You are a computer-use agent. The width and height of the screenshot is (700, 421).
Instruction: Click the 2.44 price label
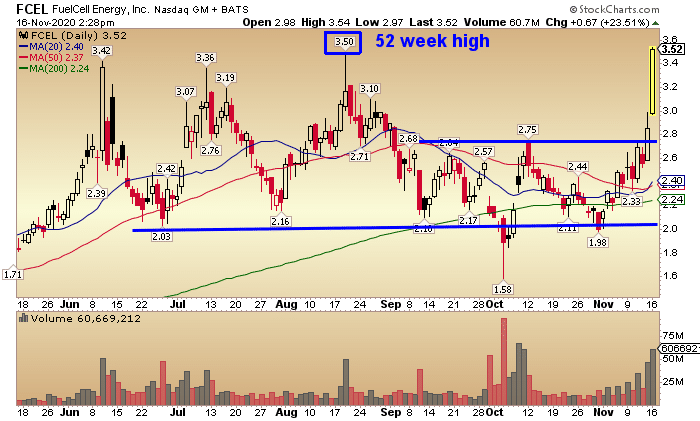click(x=578, y=167)
